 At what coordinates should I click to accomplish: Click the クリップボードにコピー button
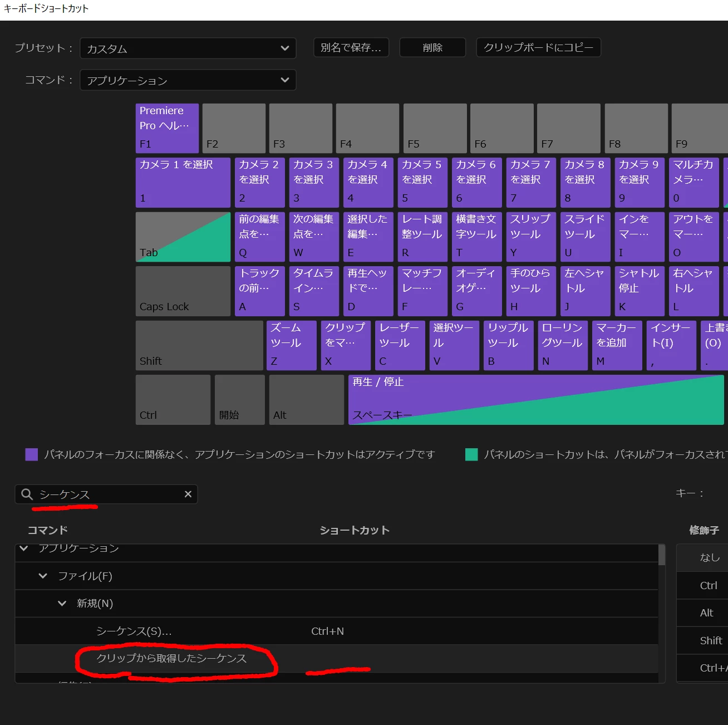538,48
